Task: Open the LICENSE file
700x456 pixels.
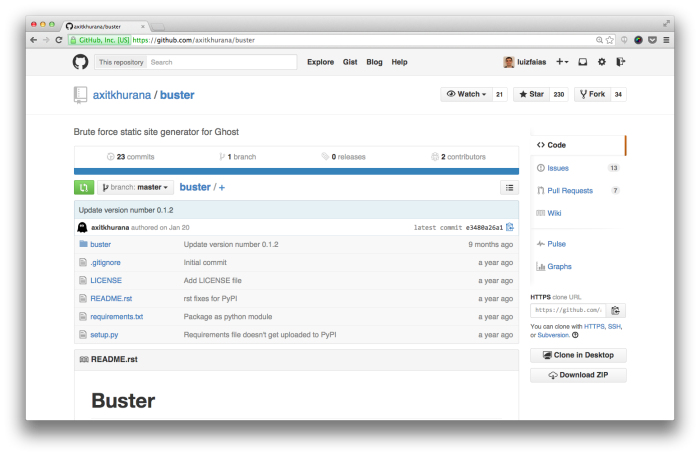Action: 106,280
